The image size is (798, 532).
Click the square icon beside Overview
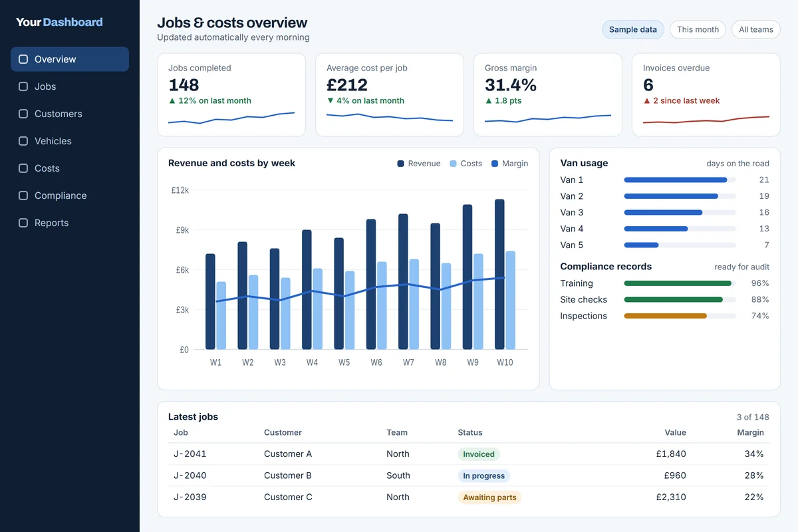pos(23,59)
